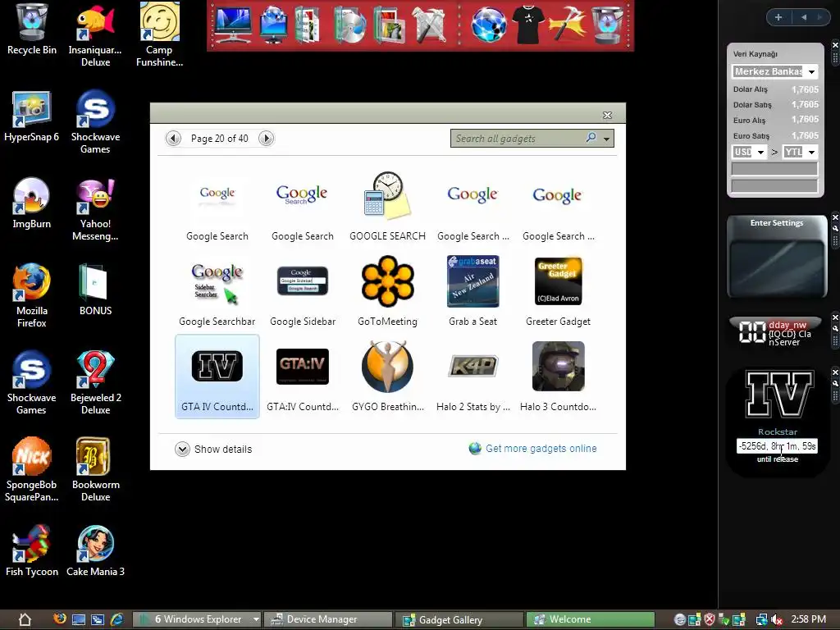Select the Google Searchbar gadget
This screenshot has width=840, height=630.
(x=217, y=291)
